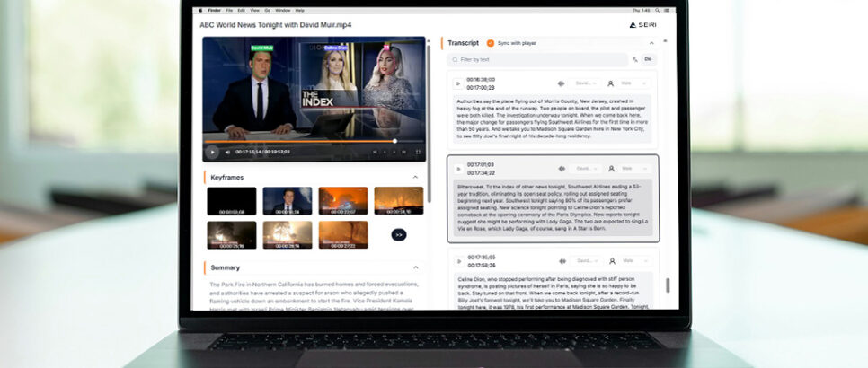Play the ABC World News video
Screen dimensions: 868x368
coord(211,152)
